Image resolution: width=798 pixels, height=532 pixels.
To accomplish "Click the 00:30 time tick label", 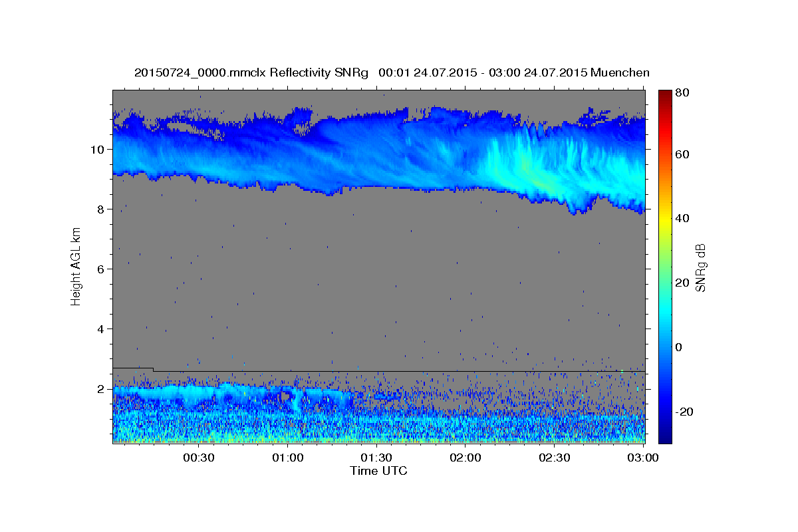I will point(198,458).
